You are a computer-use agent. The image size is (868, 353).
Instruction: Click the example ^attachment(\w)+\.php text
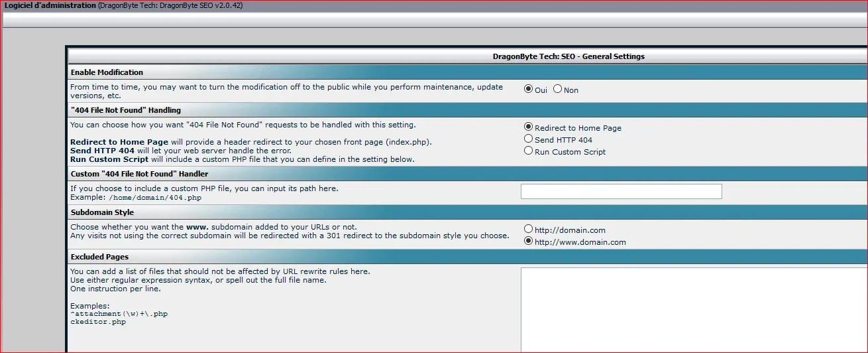click(119, 314)
